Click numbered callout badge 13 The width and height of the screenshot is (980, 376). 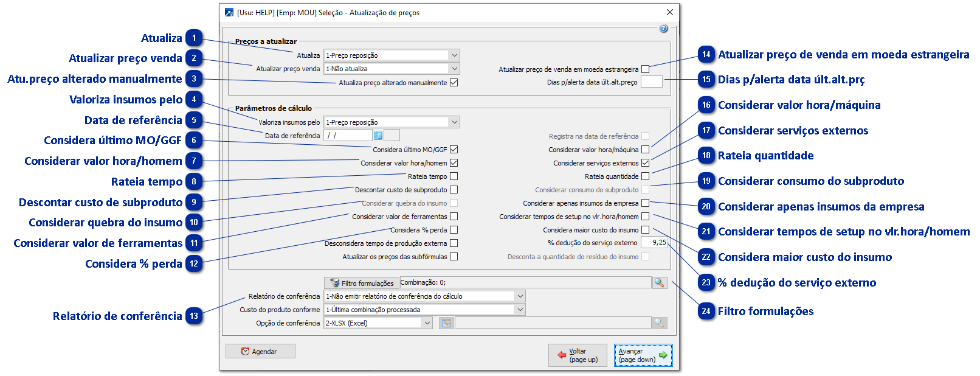pyautogui.click(x=195, y=316)
